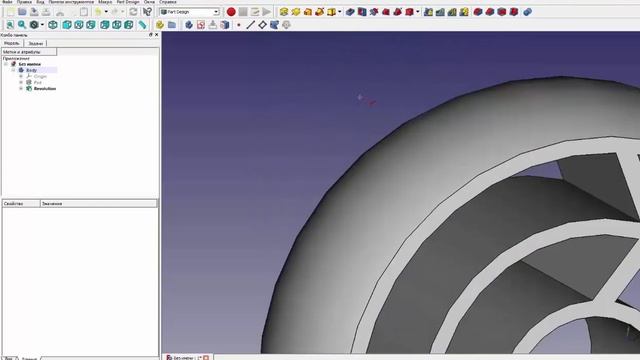Start macro recording with red circle
Screen dimensions: 640x360
231,12
